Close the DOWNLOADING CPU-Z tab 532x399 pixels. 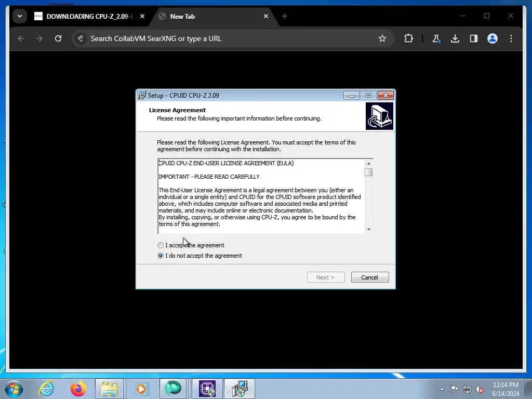(x=142, y=16)
